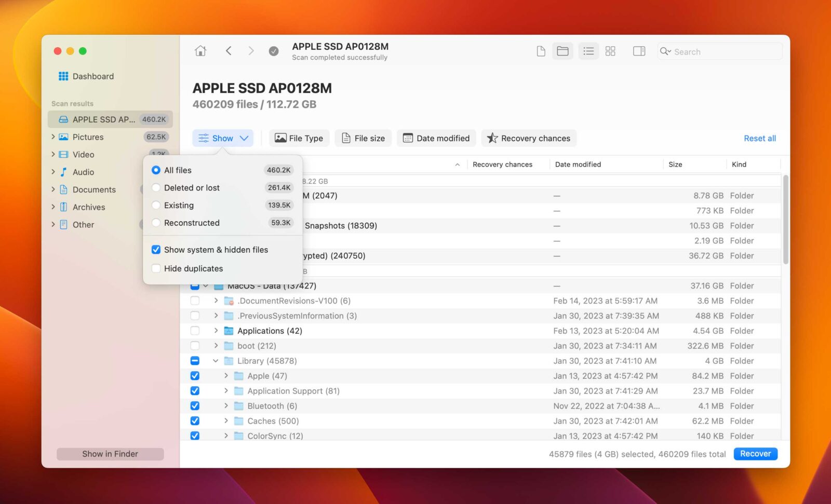831x504 pixels.
Task: Open the Audio category
Action: click(83, 172)
